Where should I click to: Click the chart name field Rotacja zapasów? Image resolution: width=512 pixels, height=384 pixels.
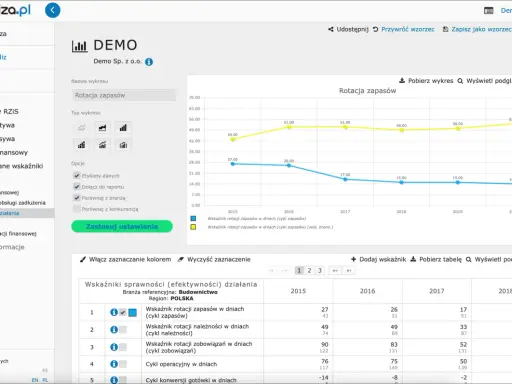click(x=124, y=95)
